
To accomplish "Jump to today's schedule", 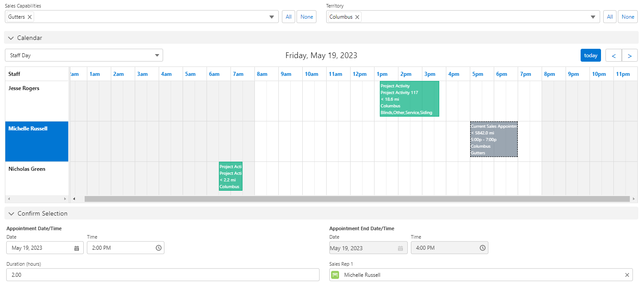I will (x=590, y=55).
